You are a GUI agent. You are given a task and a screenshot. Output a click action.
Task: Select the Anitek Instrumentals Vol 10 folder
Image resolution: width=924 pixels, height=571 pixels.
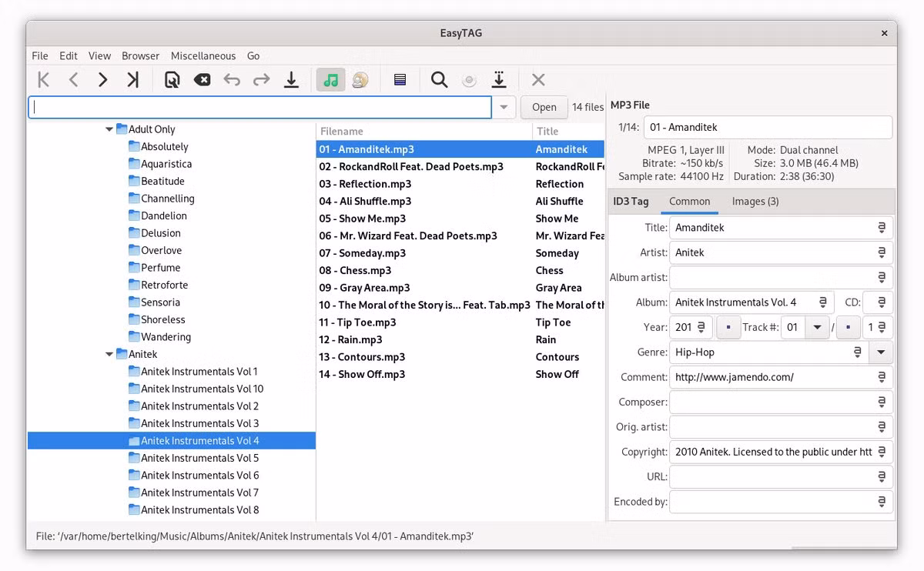click(x=202, y=389)
